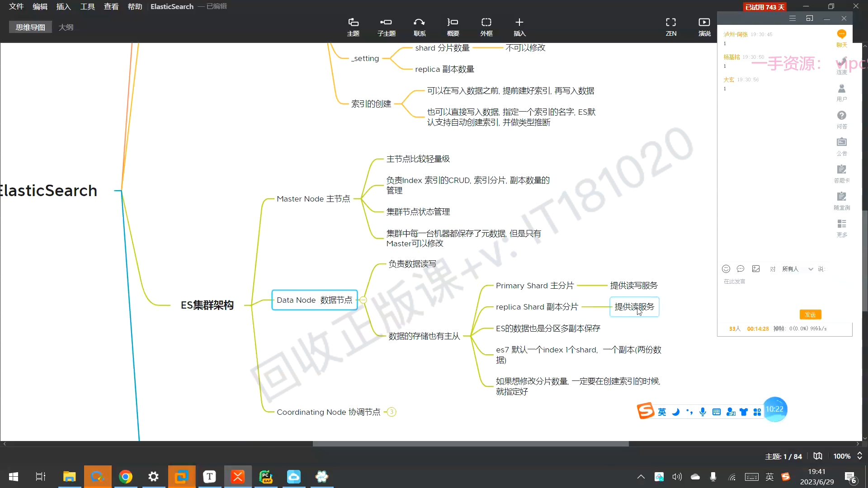Click the orange 发送 send button
Viewport: 868px width, 488px height.
coord(810,314)
